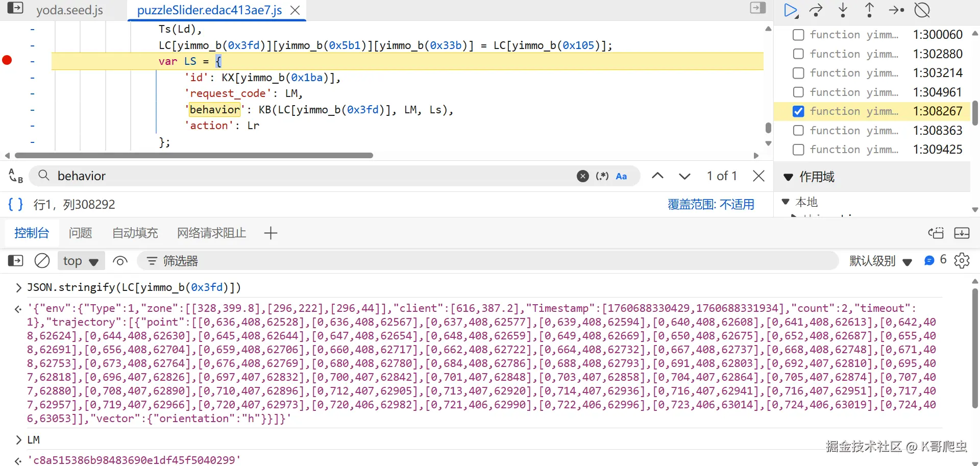Step into next function call
Screen dimensions: 980x466
coord(843,10)
